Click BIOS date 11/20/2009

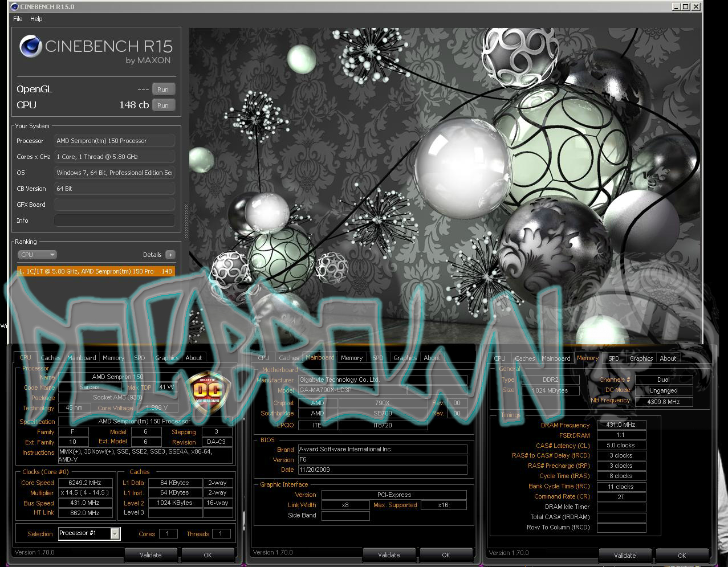[x=382, y=470]
